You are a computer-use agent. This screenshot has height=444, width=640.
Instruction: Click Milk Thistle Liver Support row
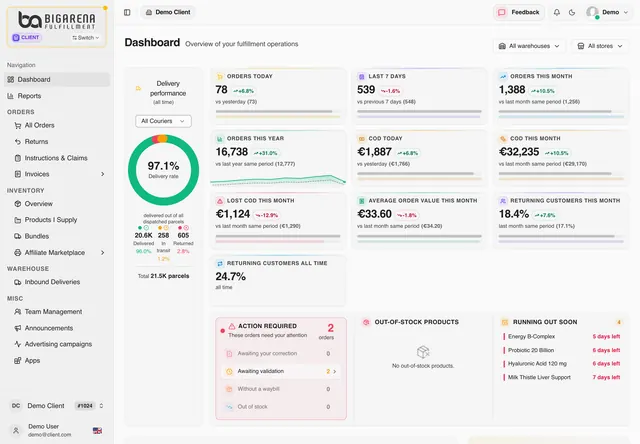point(562,377)
